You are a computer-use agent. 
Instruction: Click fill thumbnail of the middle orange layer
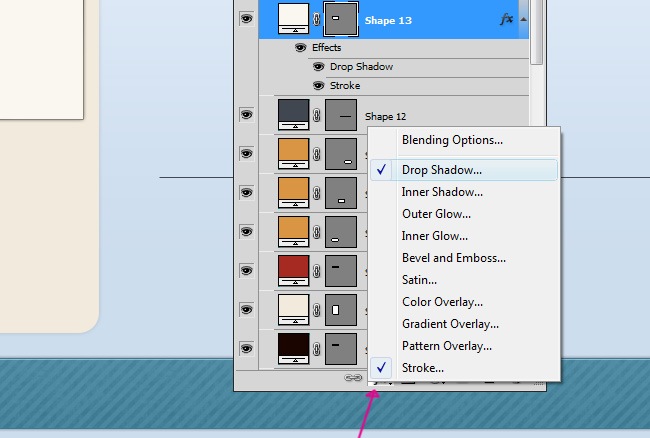click(293, 193)
